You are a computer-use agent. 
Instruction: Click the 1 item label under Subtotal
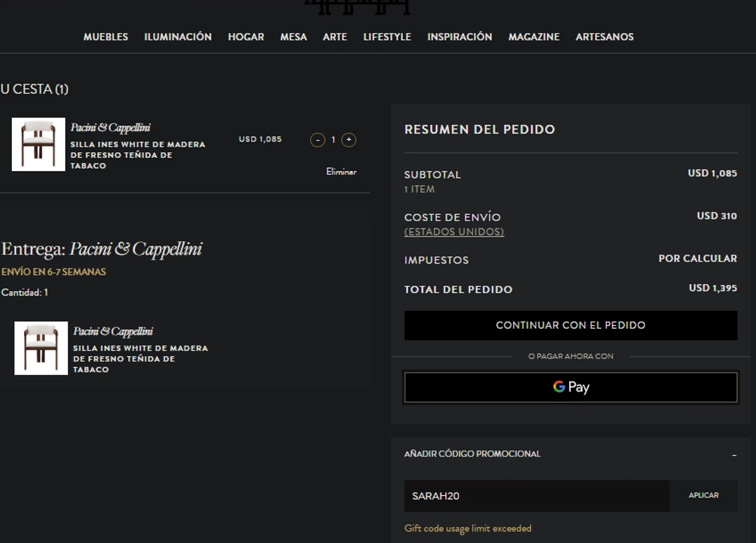pyautogui.click(x=419, y=189)
